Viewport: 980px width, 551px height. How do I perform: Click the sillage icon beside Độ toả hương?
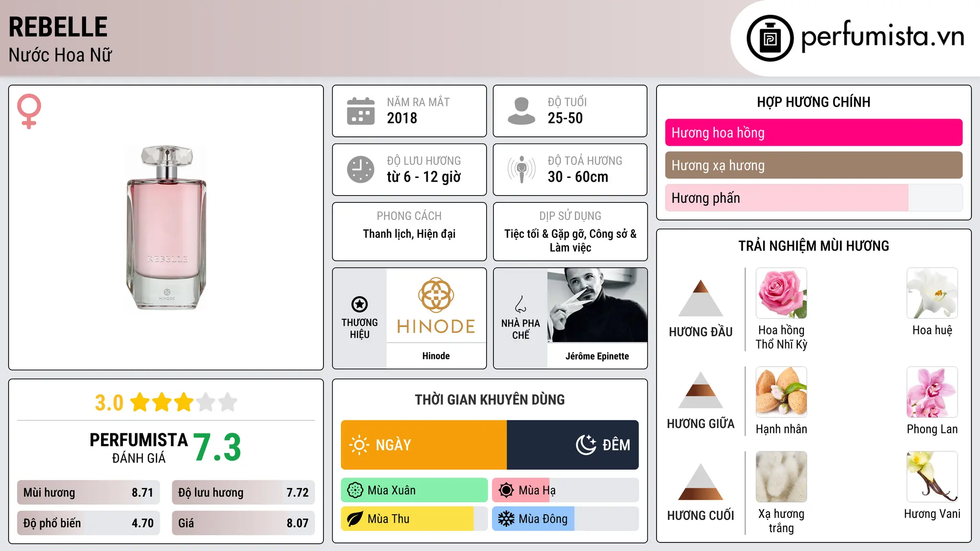(x=521, y=169)
